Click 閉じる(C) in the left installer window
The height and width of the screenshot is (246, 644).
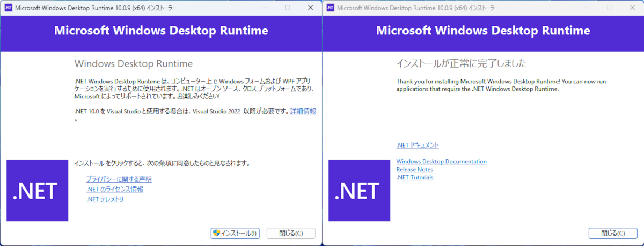coord(291,234)
